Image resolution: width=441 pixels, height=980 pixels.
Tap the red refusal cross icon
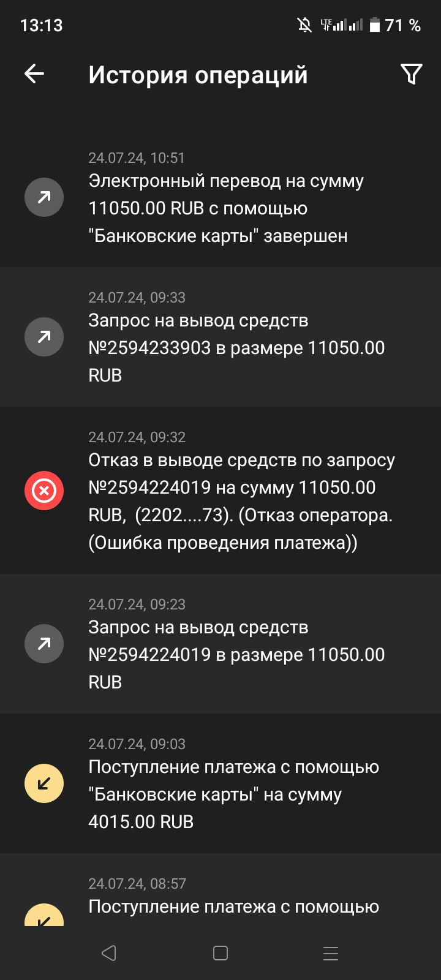pos(44,491)
